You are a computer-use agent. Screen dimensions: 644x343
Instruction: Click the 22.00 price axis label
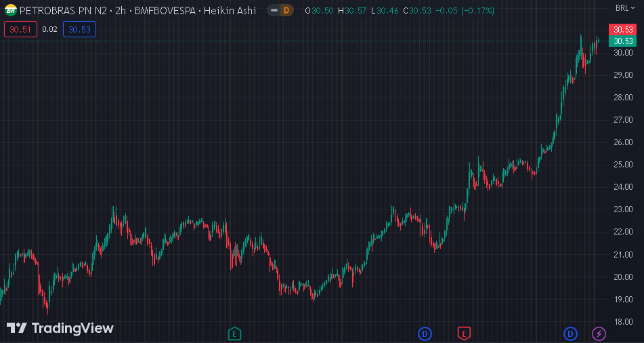click(x=623, y=232)
